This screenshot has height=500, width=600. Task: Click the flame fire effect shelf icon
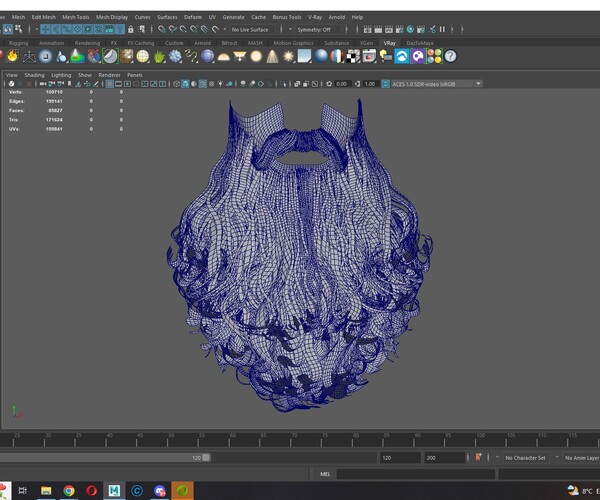(13, 56)
